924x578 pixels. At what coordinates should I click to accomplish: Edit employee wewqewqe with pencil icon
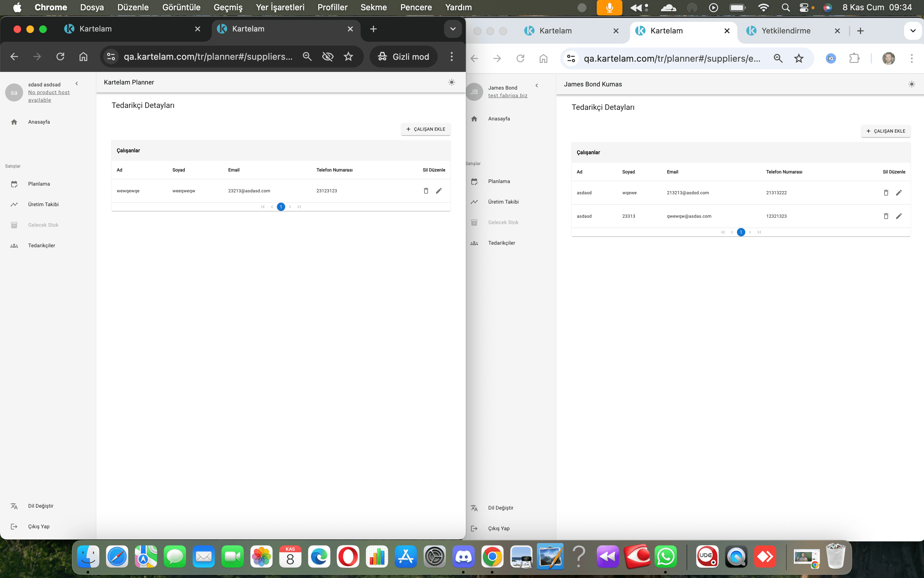(439, 191)
